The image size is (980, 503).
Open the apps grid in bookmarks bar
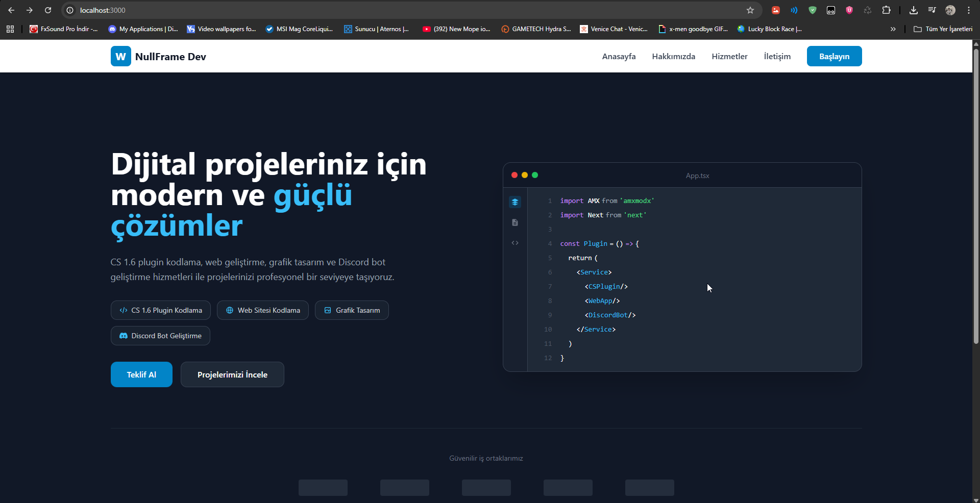click(x=10, y=29)
